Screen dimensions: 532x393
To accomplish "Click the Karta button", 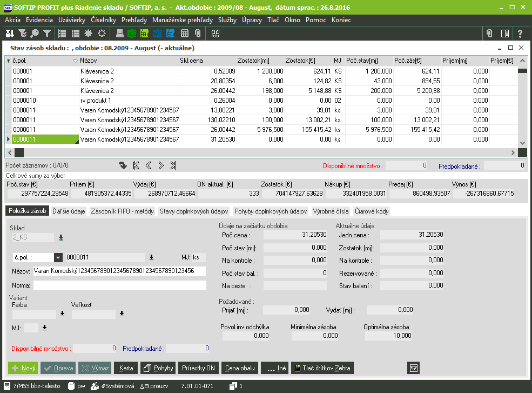I will click(126, 368).
